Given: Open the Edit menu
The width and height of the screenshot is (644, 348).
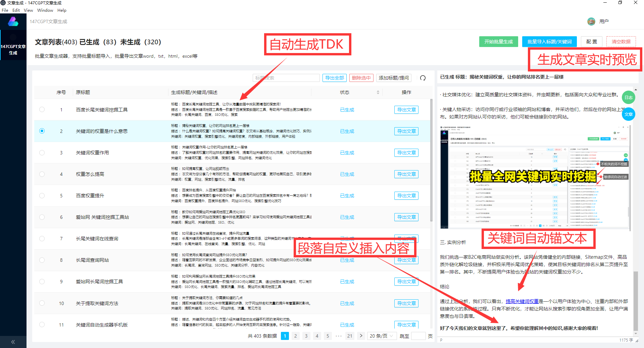Looking at the screenshot, I should 16,10.
